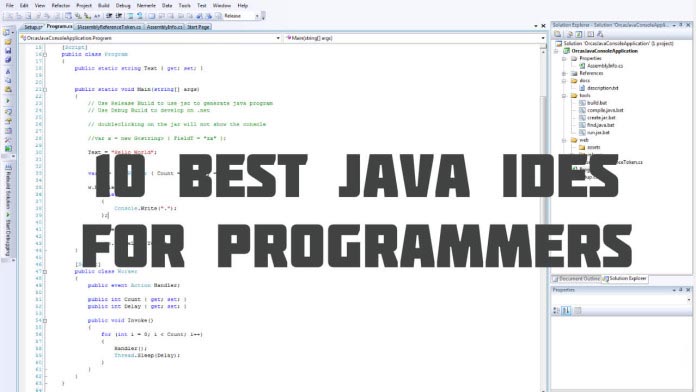Screen dimensions: 696x392
Task: Click the Save icon in the left sidebar
Action: pyautogui.click(x=8, y=51)
